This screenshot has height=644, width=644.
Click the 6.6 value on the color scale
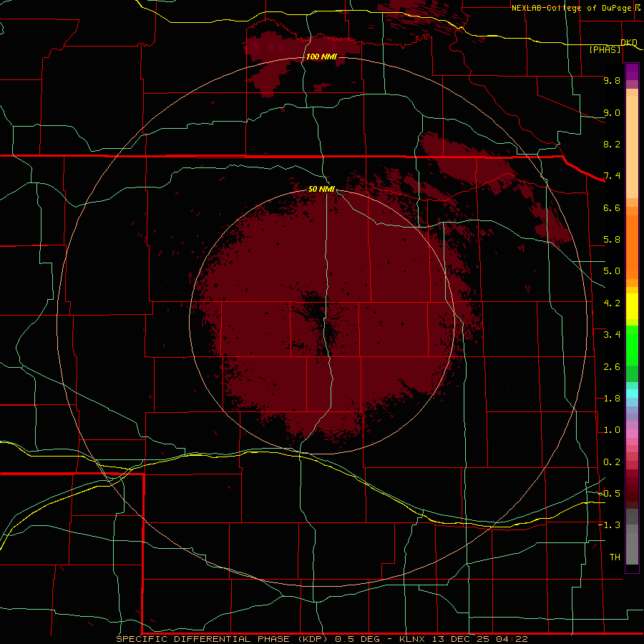point(612,208)
